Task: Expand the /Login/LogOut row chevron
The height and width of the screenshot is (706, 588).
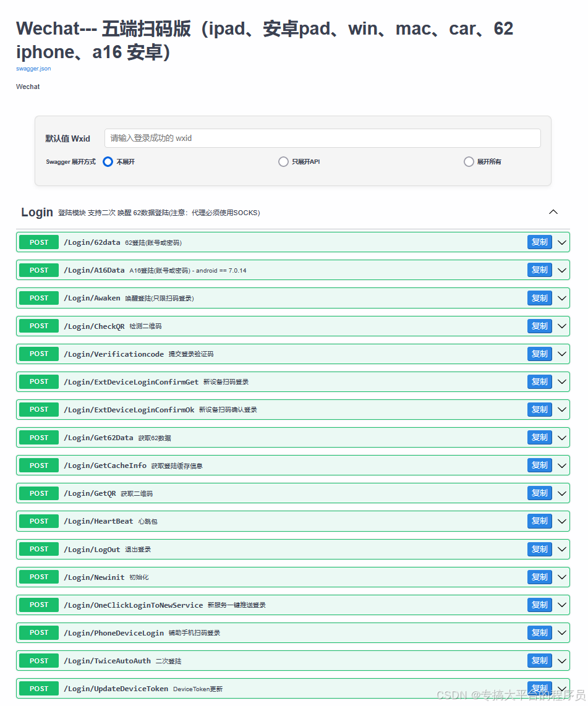Action: pyautogui.click(x=562, y=550)
